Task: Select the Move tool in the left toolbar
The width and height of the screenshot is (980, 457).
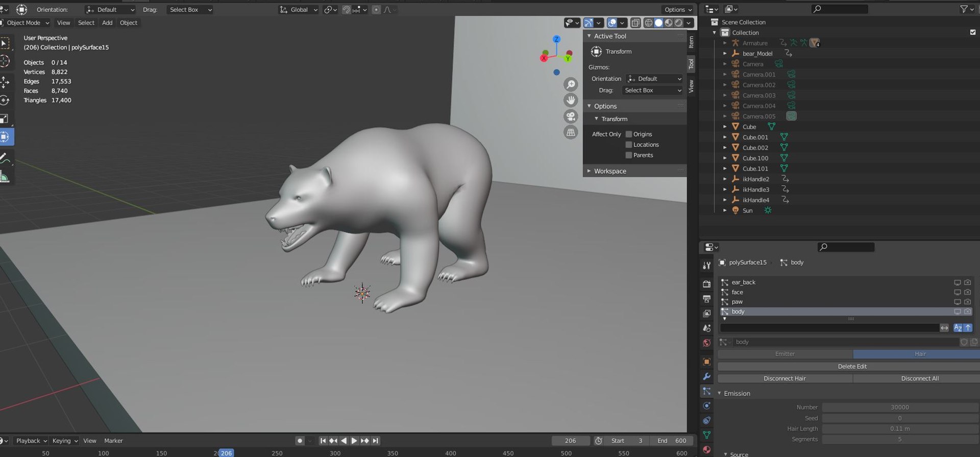Action: click(5, 81)
